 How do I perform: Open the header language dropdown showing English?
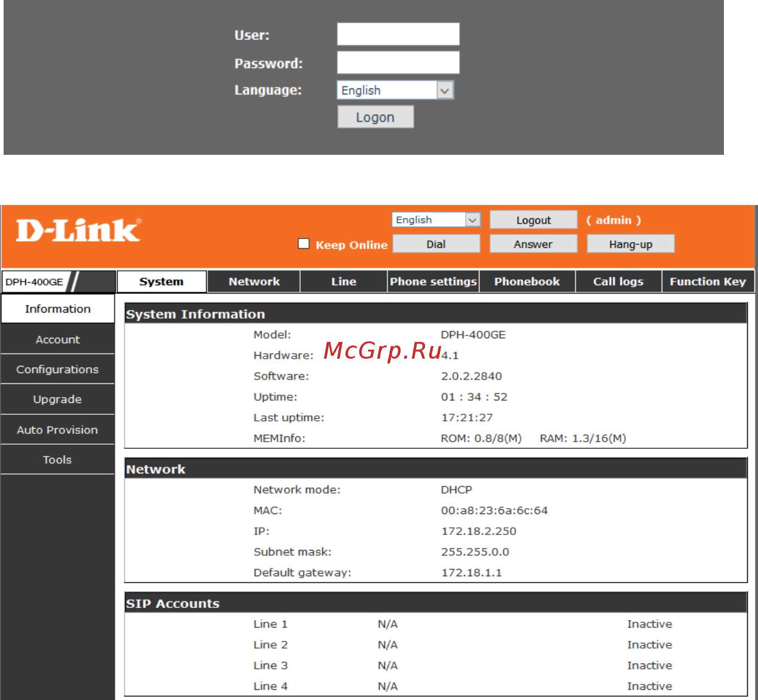[436, 219]
